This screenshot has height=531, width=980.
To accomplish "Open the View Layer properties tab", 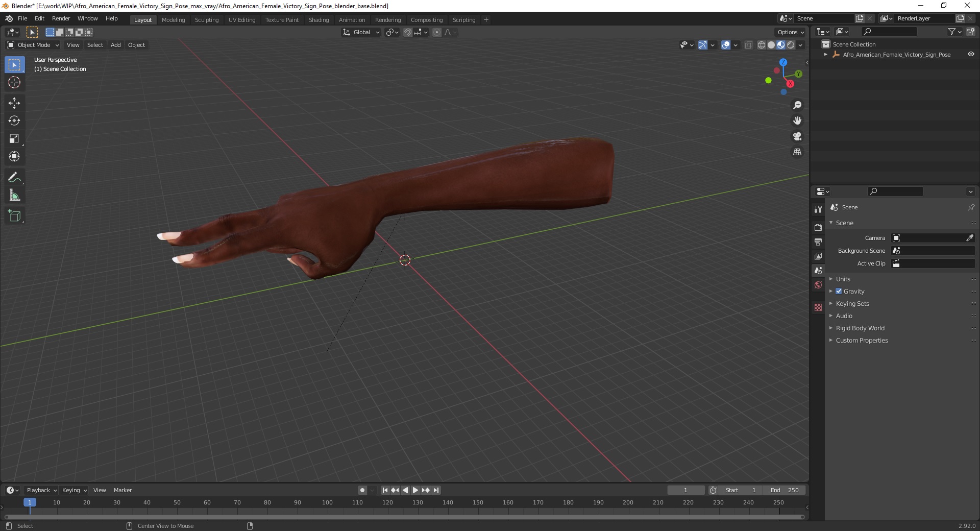I will pyautogui.click(x=818, y=256).
